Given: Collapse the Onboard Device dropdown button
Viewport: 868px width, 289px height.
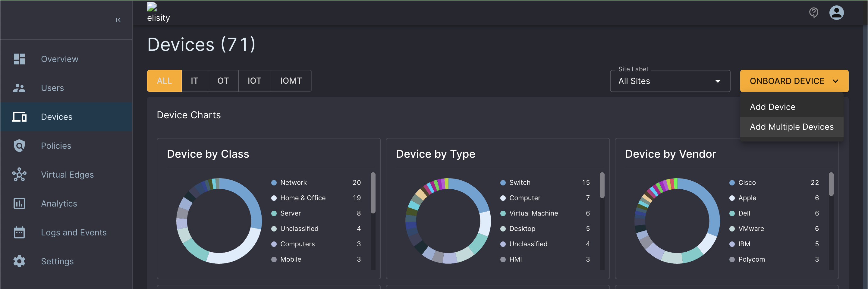Looking at the screenshot, I should pyautogui.click(x=794, y=81).
